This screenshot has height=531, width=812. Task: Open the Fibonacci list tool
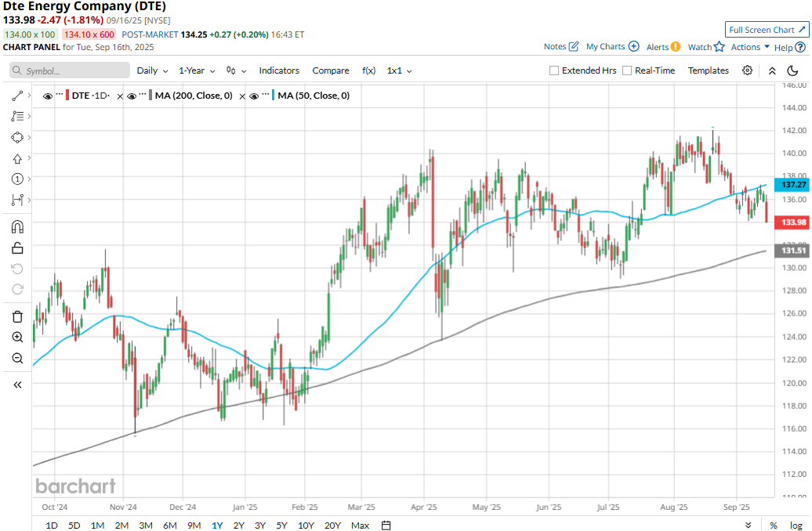pyautogui.click(x=17, y=117)
